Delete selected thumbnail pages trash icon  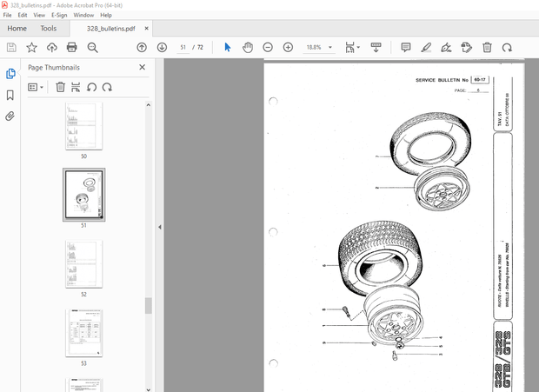61,87
